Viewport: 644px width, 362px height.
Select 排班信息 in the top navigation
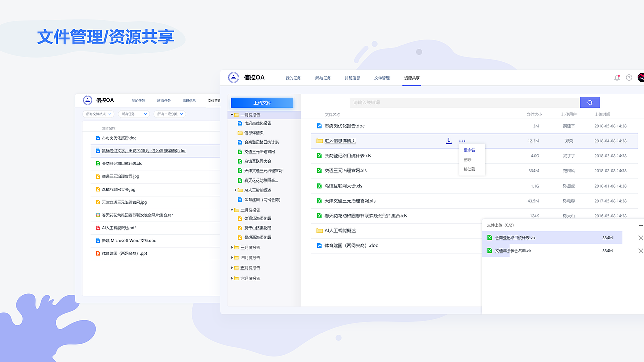tap(353, 78)
